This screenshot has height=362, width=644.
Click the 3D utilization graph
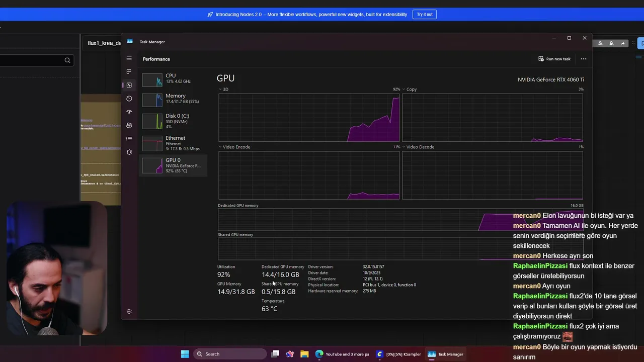pyautogui.click(x=309, y=118)
